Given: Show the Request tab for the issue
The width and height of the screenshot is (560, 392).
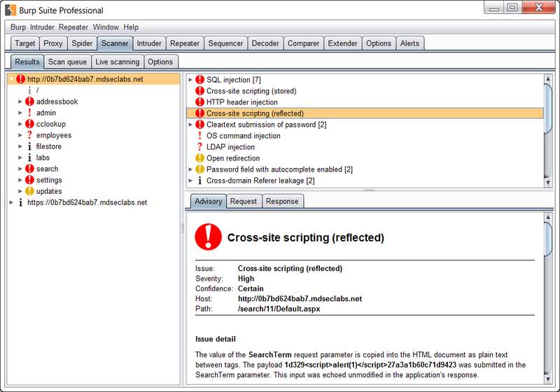Looking at the screenshot, I should (x=244, y=202).
